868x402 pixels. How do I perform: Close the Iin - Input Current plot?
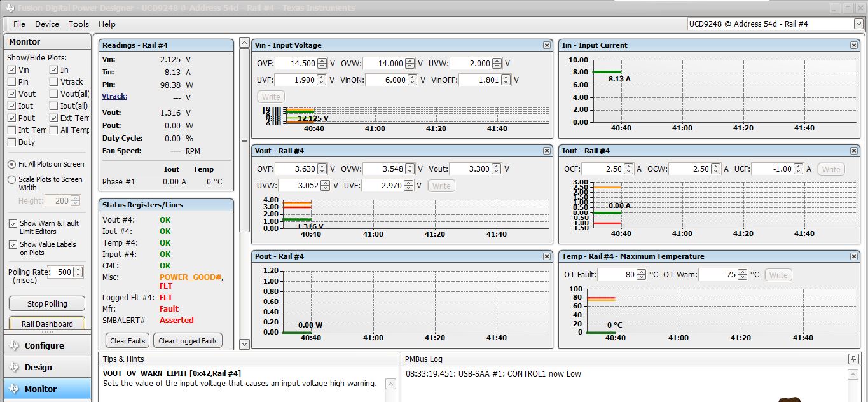pyautogui.click(x=854, y=45)
